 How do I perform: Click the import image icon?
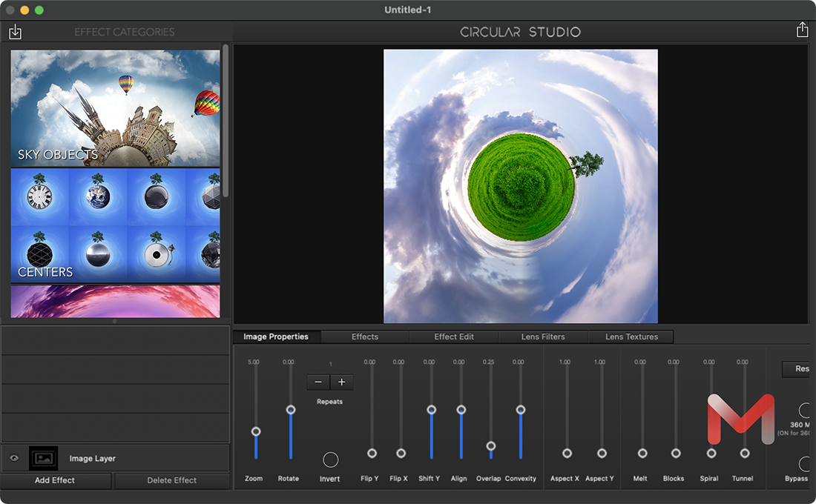(15, 32)
